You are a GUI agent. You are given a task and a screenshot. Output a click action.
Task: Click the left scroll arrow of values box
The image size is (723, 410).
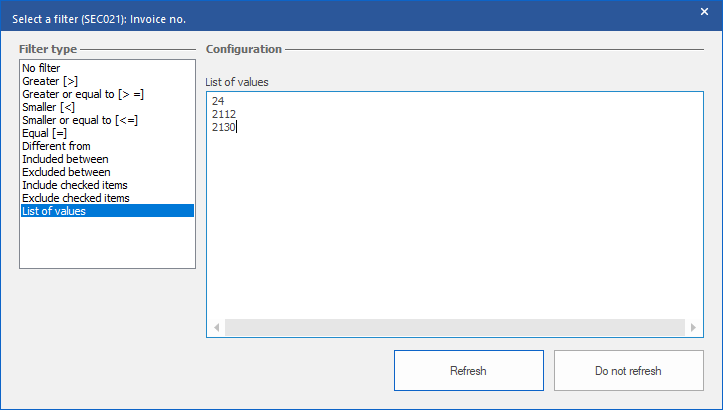(217, 328)
